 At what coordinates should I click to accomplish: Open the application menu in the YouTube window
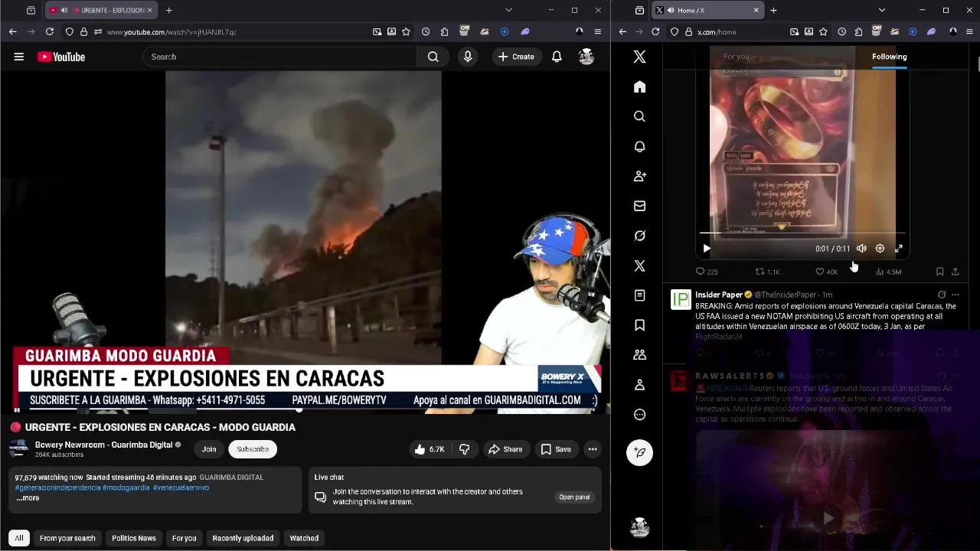pos(598,31)
